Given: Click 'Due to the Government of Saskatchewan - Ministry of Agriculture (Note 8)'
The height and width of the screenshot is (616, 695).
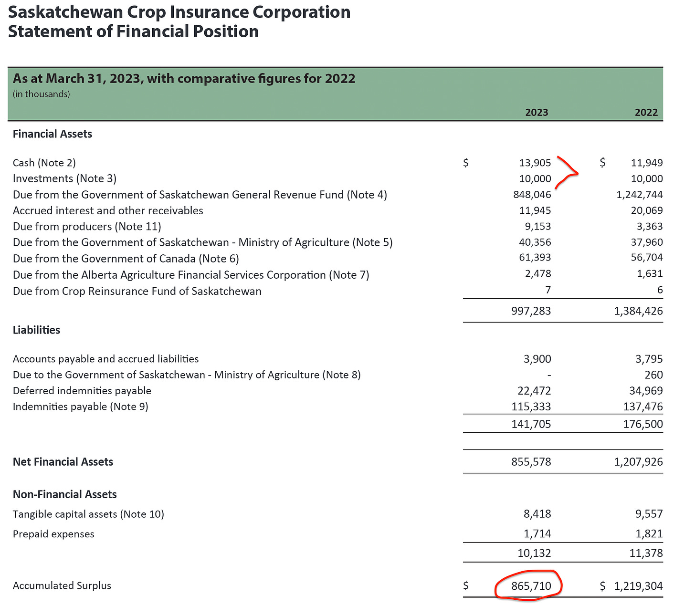Looking at the screenshot, I should (x=187, y=375).
